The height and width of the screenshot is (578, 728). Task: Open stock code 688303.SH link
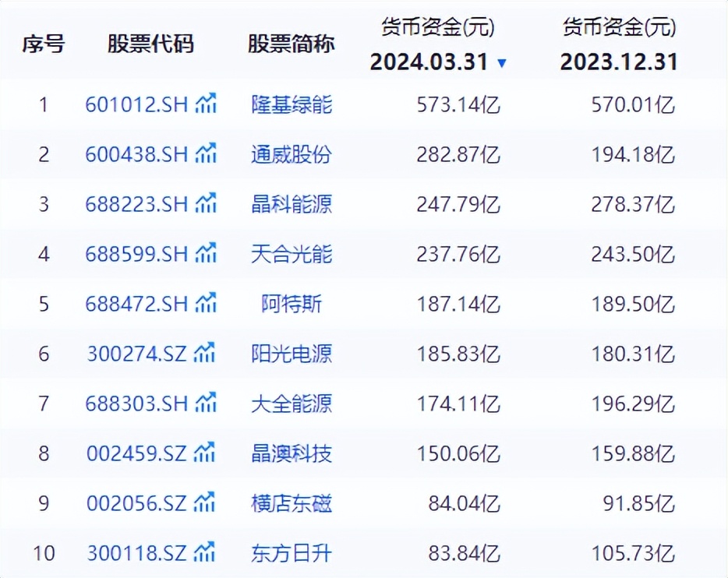(x=136, y=404)
